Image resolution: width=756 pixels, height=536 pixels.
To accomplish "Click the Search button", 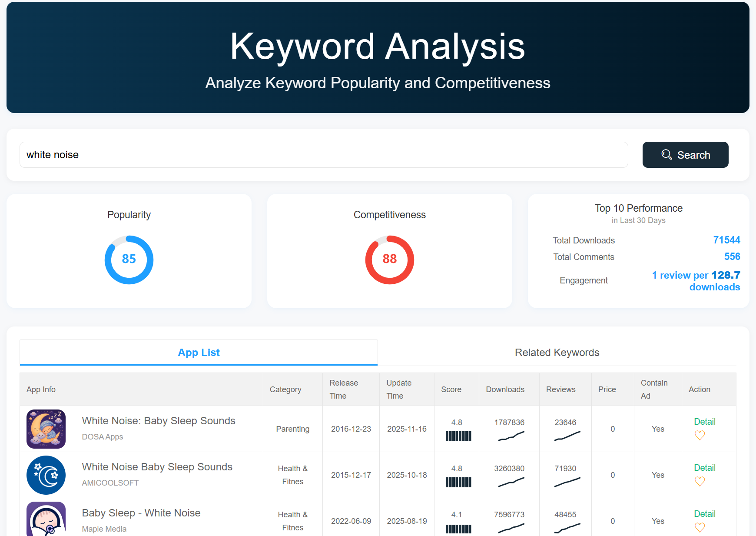I will tap(685, 155).
